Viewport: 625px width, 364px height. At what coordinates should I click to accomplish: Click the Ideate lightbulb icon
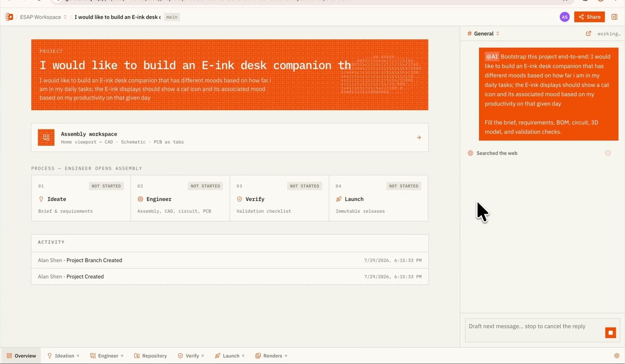41,199
